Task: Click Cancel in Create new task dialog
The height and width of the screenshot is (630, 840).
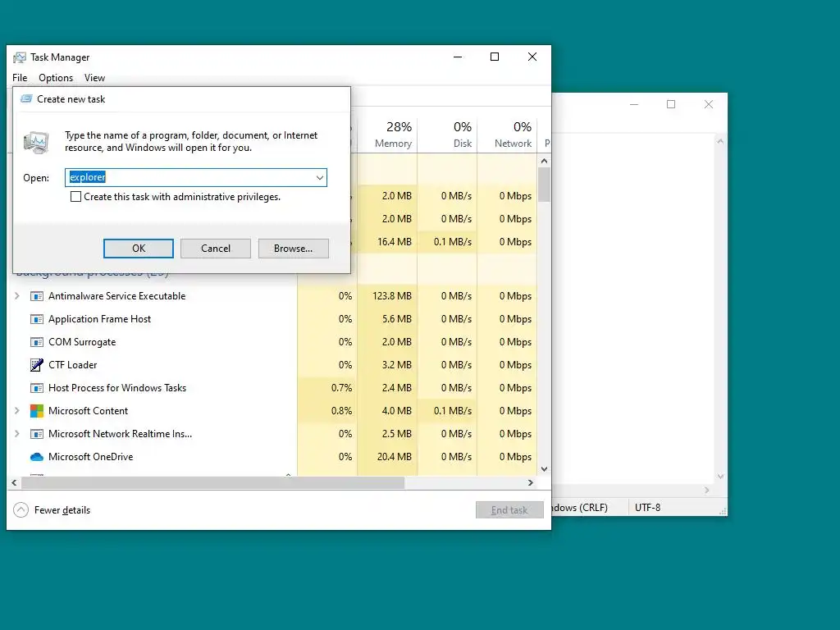Action: click(x=216, y=249)
